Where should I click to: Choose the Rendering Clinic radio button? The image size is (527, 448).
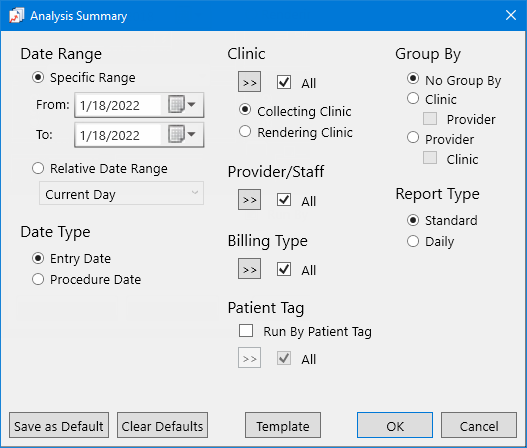tap(245, 131)
